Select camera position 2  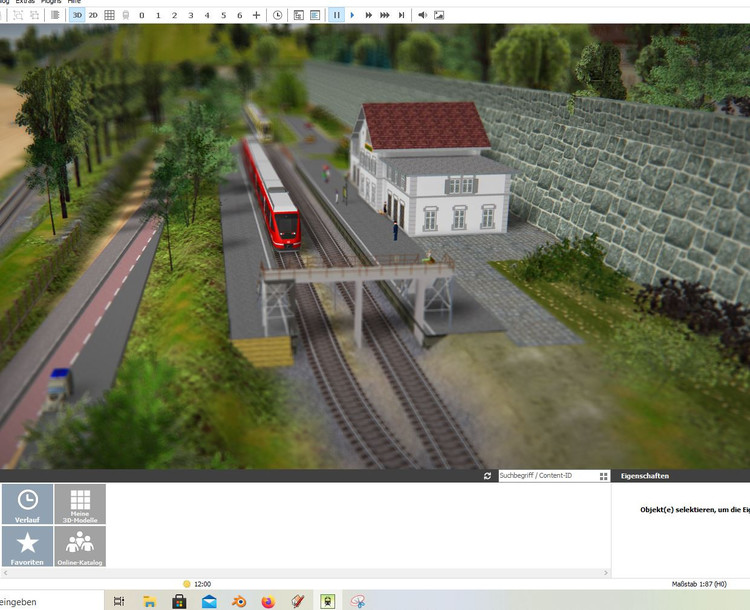(175, 15)
